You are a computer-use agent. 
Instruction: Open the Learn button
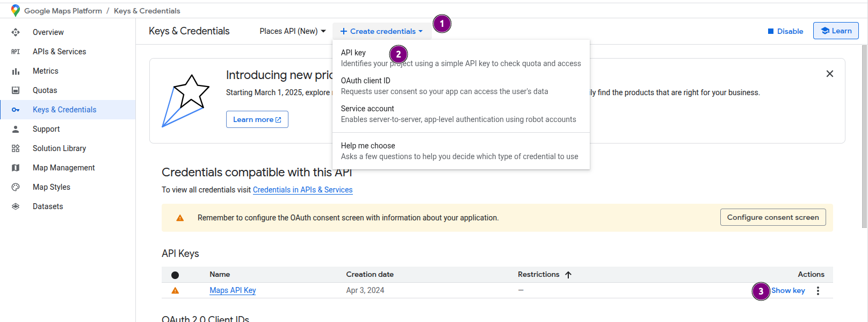(x=836, y=31)
